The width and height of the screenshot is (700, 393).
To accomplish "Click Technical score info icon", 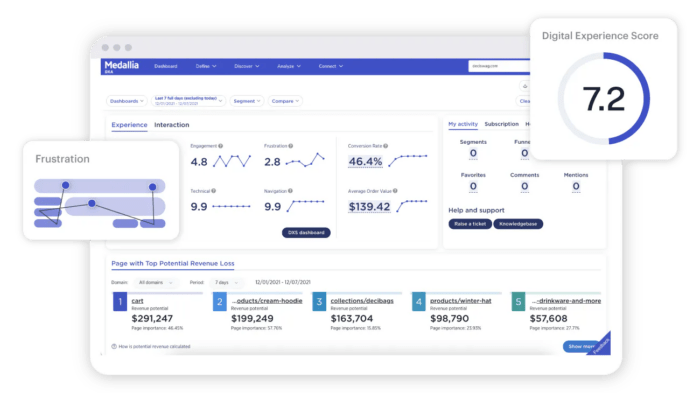I will pos(213,191).
